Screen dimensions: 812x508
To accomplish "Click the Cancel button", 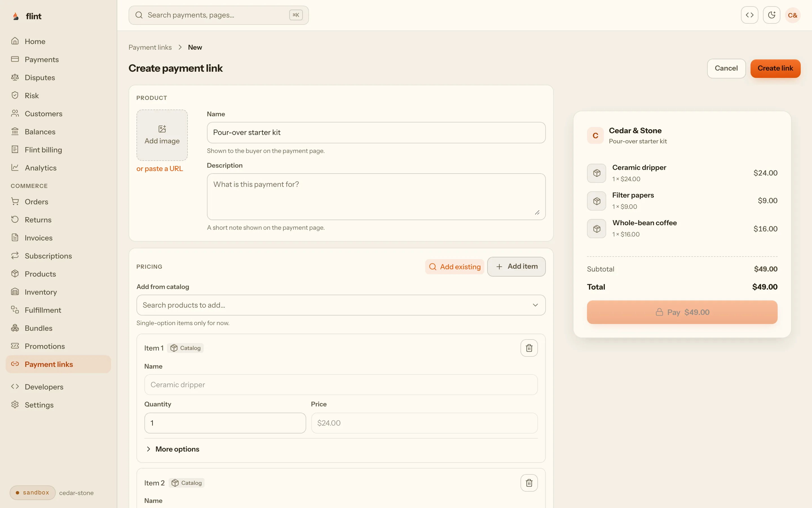I will pyautogui.click(x=726, y=69).
